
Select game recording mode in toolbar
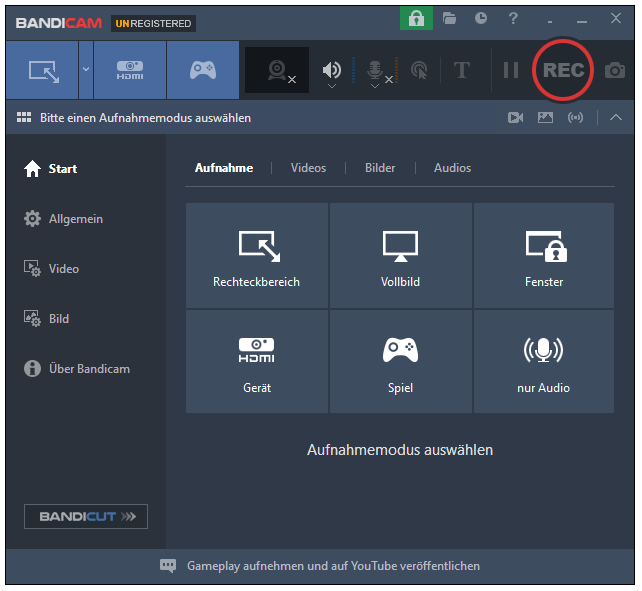pyautogui.click(x=203, y=70)
